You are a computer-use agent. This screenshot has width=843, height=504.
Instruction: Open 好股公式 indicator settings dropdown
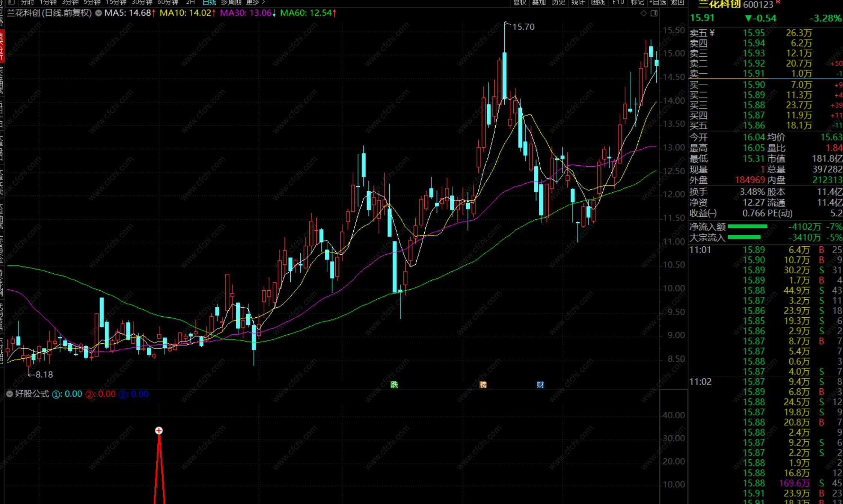[9, 394]
